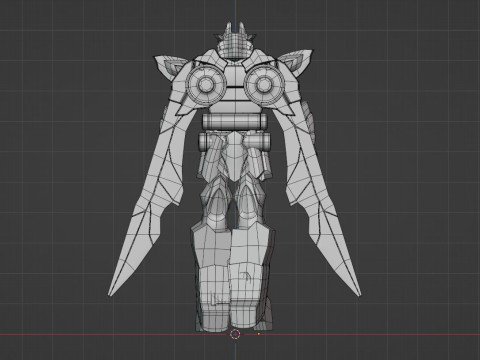The height and width of the screenshot is (360, 480).
Task: Click the 3D cursor on the red axis
Action: (235, 334)
